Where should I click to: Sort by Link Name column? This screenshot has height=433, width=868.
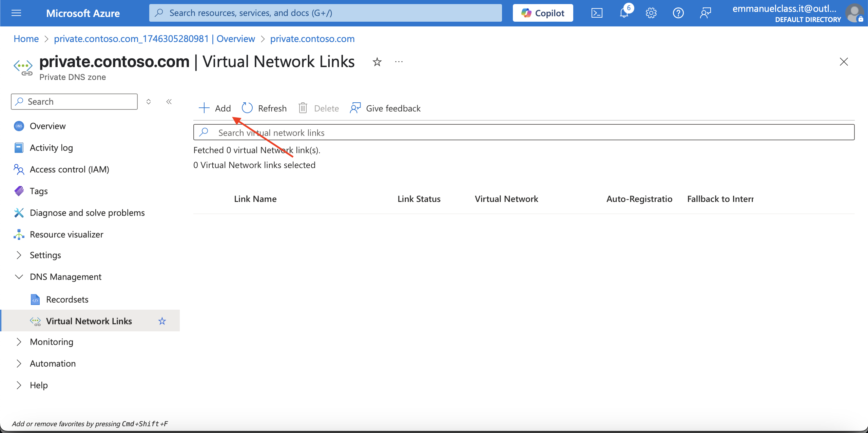tap(255, 199)
